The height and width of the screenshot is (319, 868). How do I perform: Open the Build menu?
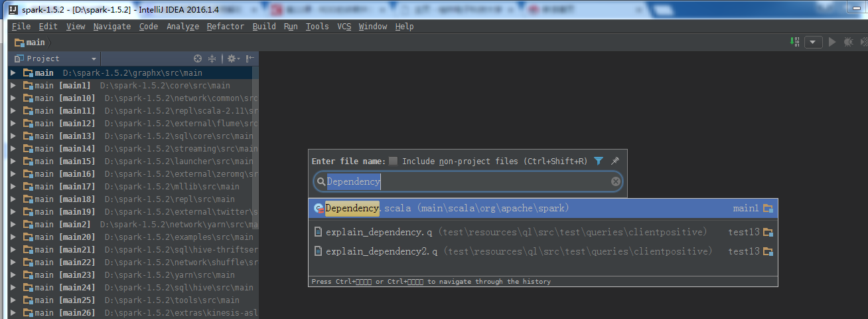pyautogui.click(x=264, y=27)
